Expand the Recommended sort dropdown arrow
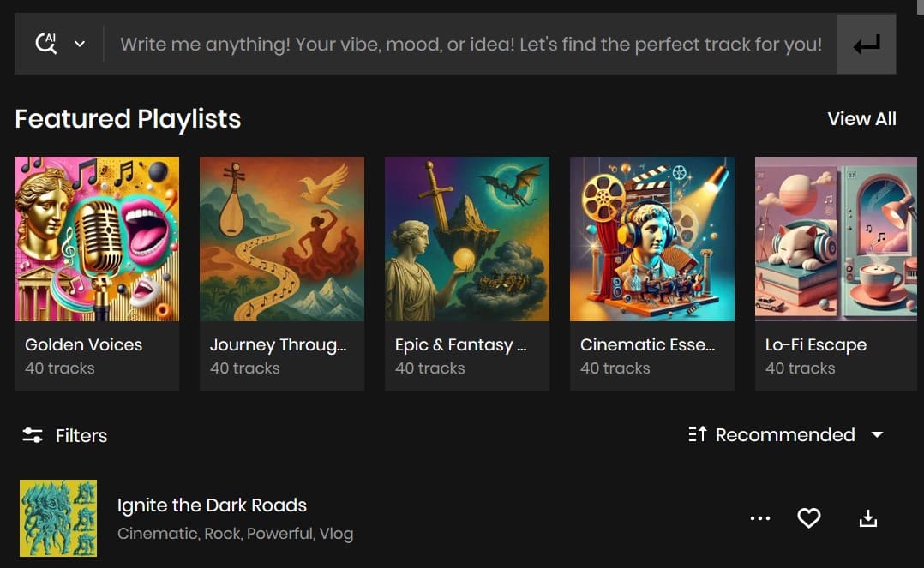924x568 pixels. [x=877, y=434]
